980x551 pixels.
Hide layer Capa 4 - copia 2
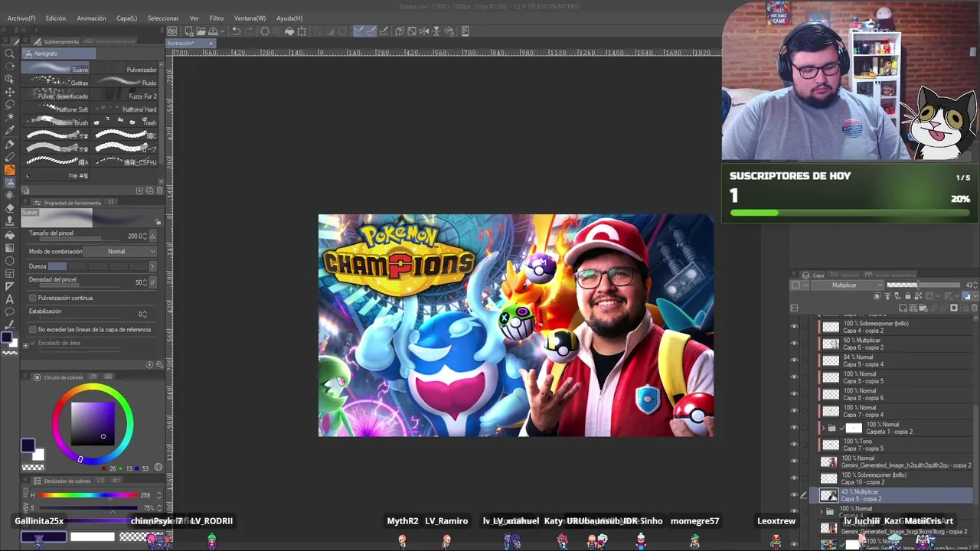794,327
